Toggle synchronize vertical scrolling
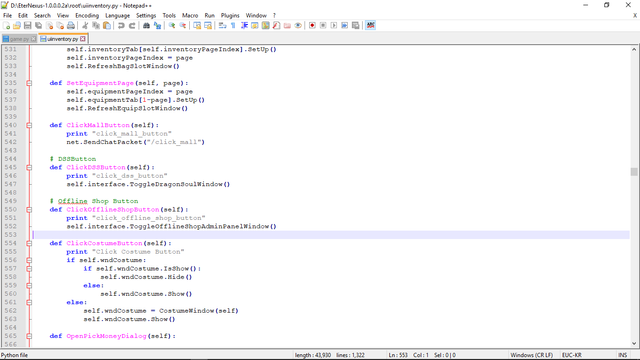This screenshot has height=360, width=640. click(197, 25)
